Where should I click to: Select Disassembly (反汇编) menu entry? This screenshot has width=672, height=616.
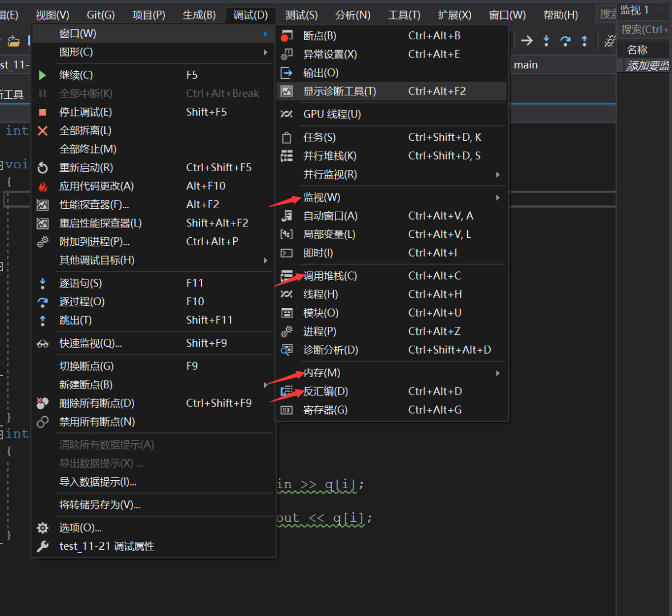[392, 391]
